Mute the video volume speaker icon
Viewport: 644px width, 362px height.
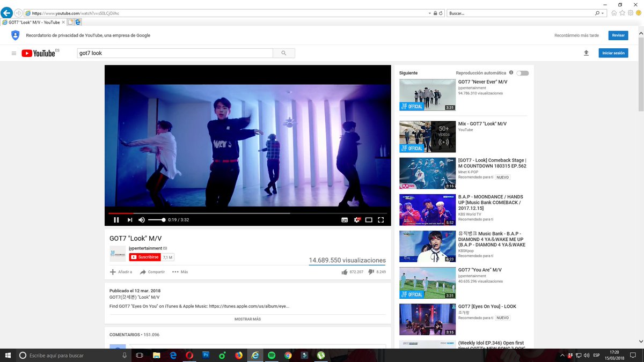tap(142, 220)
